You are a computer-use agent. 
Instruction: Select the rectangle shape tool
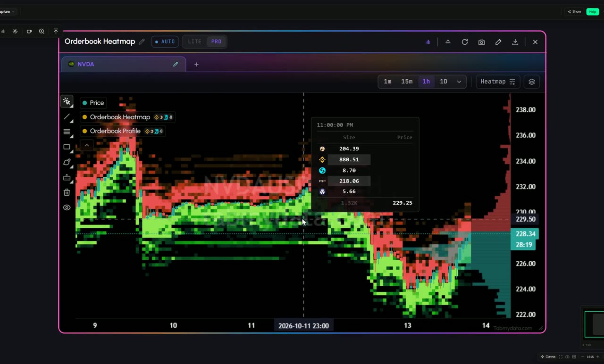click(x=67, y=147)
